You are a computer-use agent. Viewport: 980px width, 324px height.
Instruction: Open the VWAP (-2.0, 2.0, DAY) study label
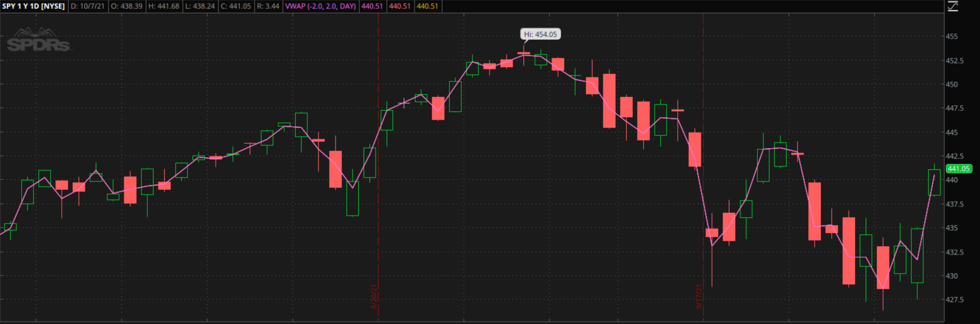click(321, 6)
